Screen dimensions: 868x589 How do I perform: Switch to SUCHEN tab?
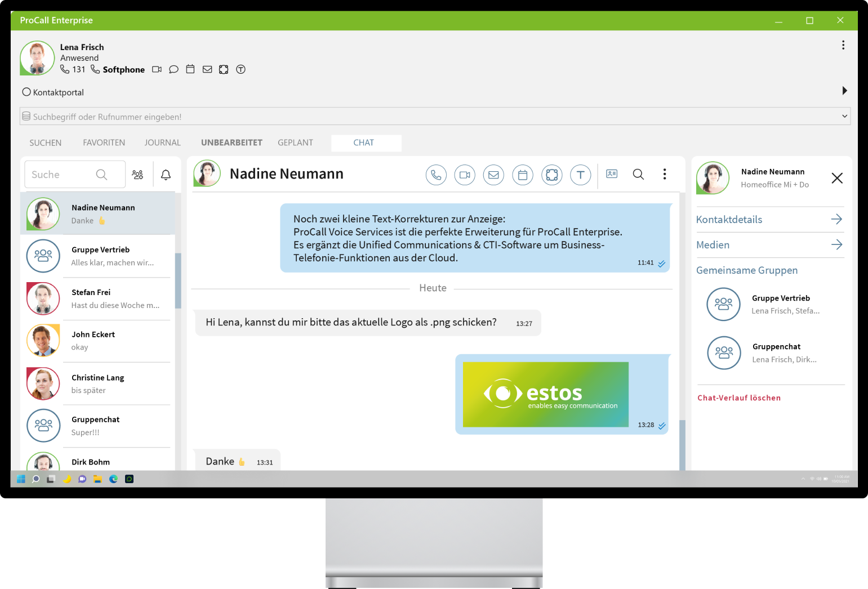(46, 143)
